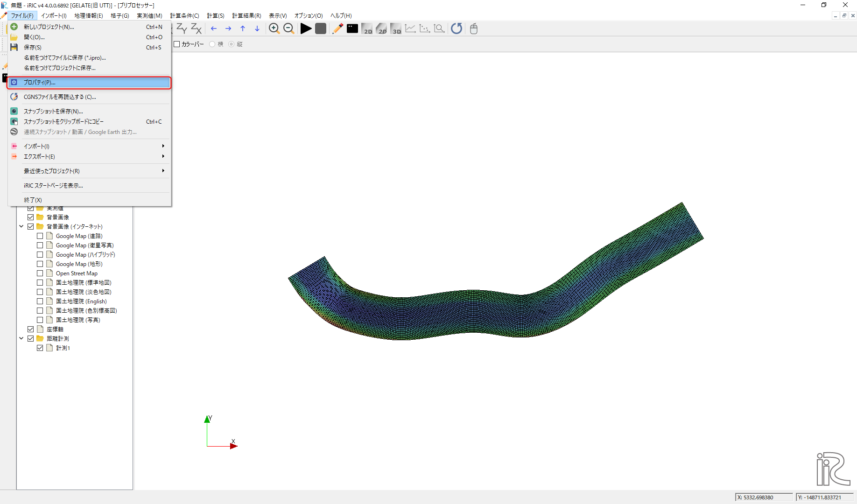Enable Google Map (ハイブリッド) checkbox
The height and width of the screenshot is (504, 857).
point(40,254)
